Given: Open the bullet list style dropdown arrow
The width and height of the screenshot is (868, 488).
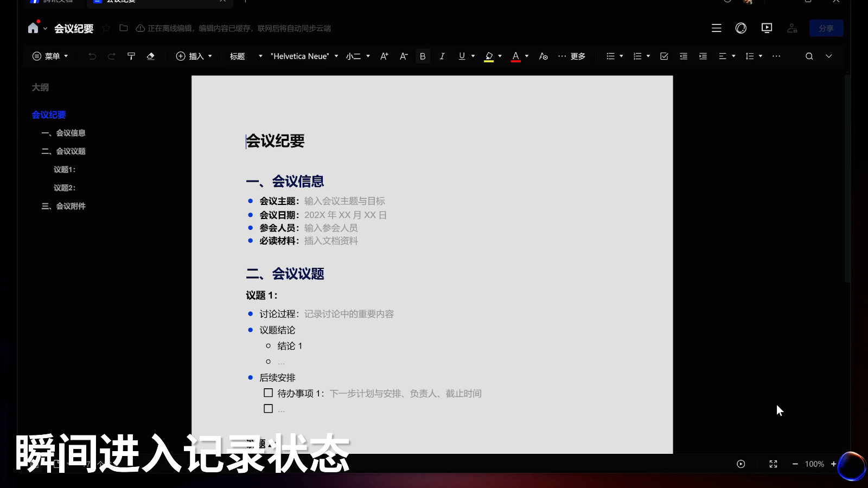Looking at the screenshot, I should (621, 56).
